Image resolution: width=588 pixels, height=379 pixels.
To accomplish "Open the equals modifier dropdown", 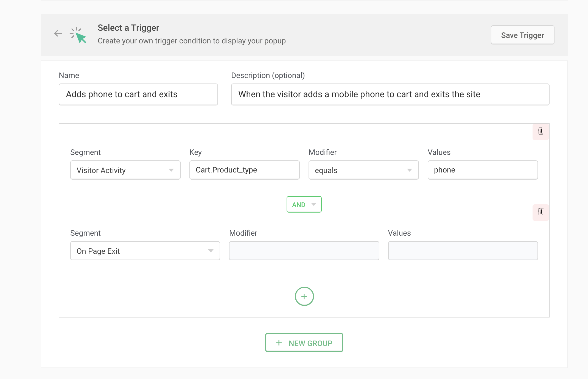I will coord(357,170).
